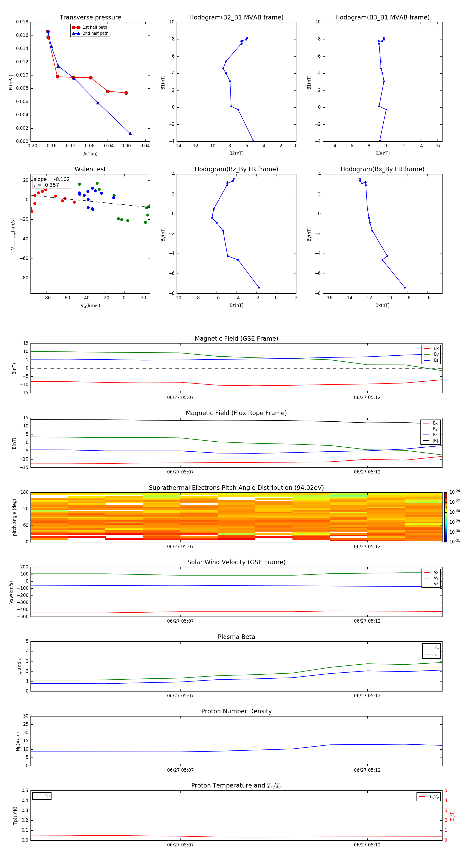473x868 pixels.
Task: Click '06/27 05:12' tick under GSE magnetic plot
Action: click(x=367, y=398)
